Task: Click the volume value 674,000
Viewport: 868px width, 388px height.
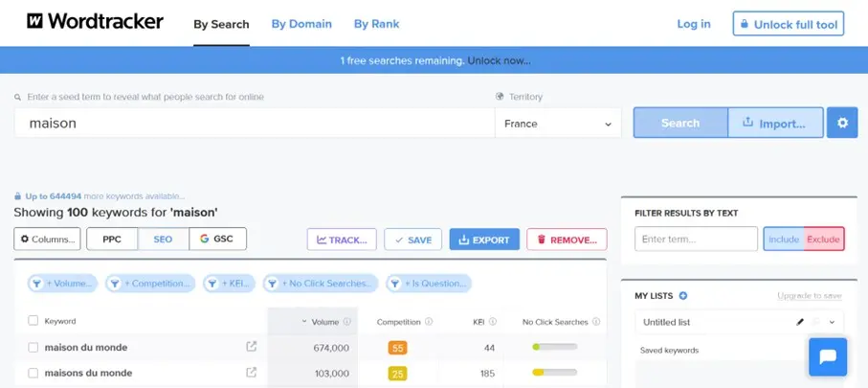Action: (331, 348)
